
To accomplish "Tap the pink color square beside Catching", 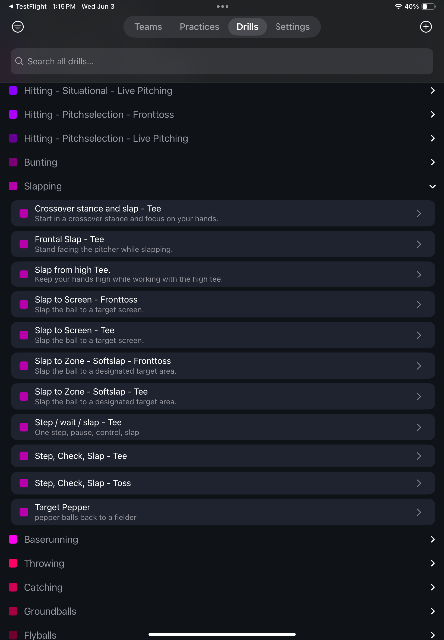I will pos(13,587).
